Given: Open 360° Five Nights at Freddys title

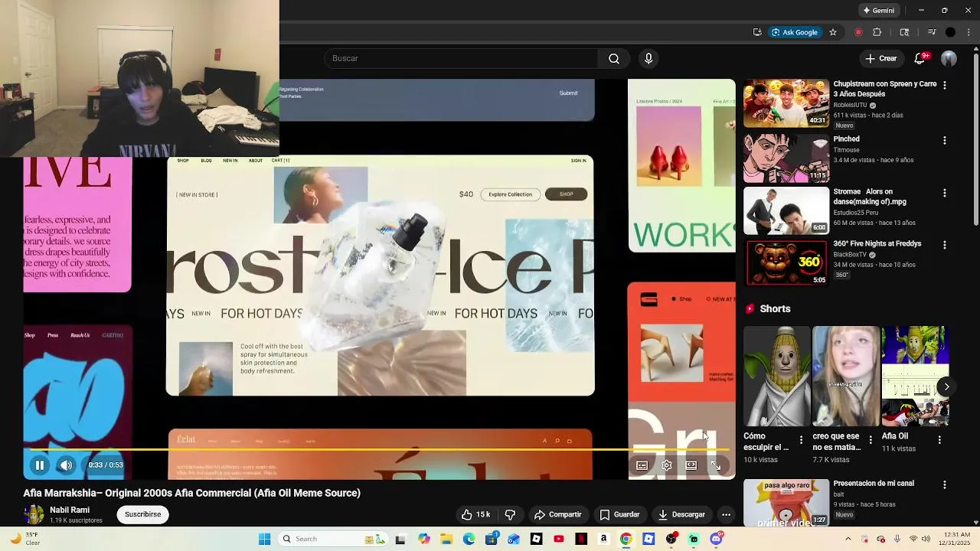Looking at the screenshot, I should click(x=877, y=243).
